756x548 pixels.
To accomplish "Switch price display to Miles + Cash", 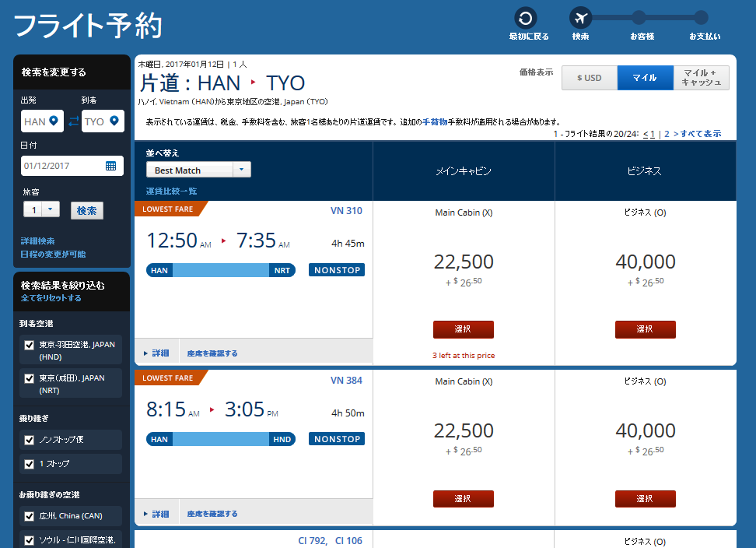I will click(701, 78).
